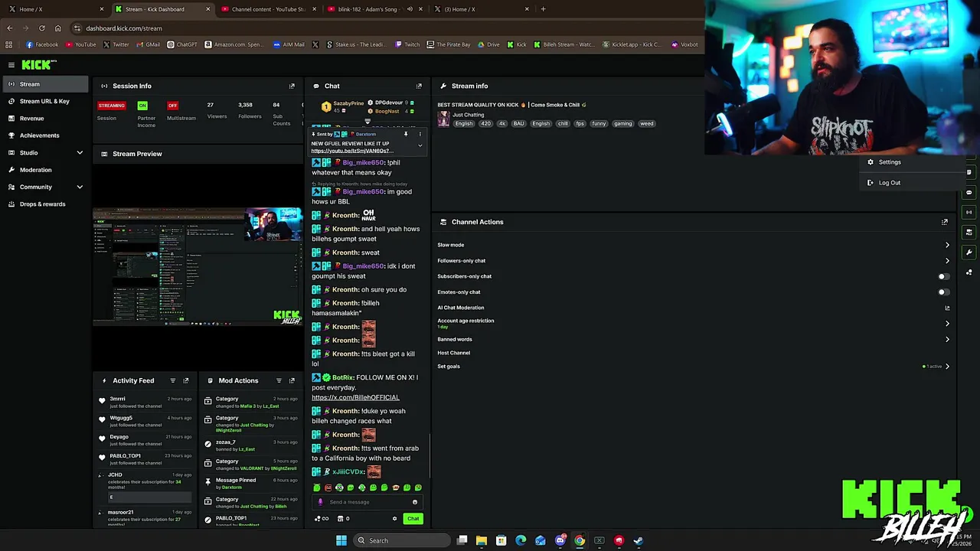Pop out the Channel Actions panel
Image resolution: width=980 pixels, height=551 pixels.
click(945, 222)
